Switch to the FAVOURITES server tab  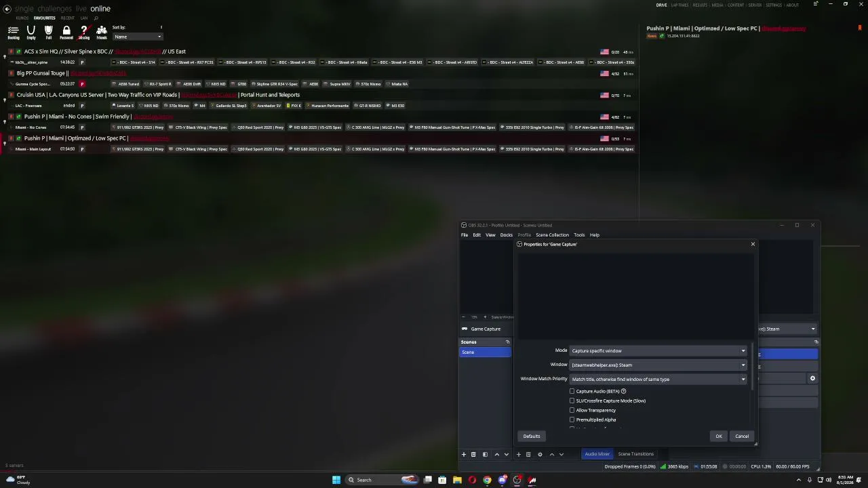pyautogui.click(x=45, y=18)
